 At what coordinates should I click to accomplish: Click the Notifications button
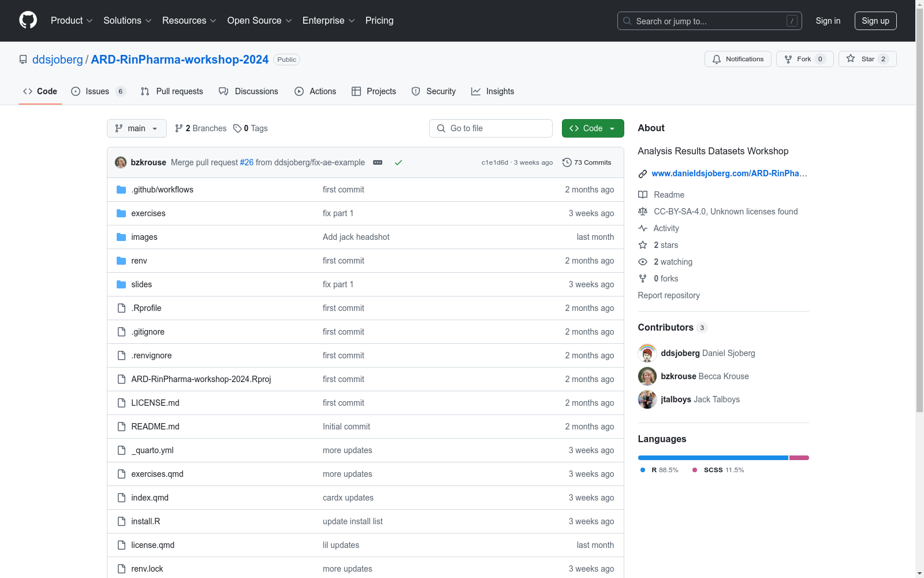point(738,59)
